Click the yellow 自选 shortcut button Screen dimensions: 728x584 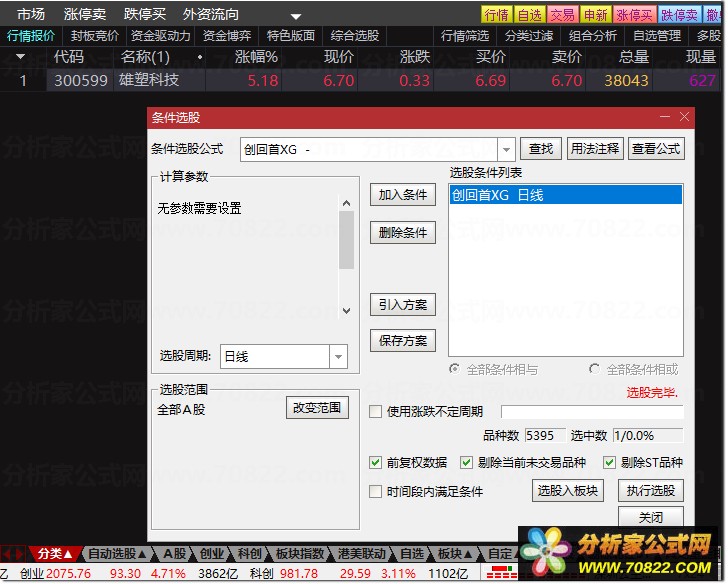pos(530,15)
